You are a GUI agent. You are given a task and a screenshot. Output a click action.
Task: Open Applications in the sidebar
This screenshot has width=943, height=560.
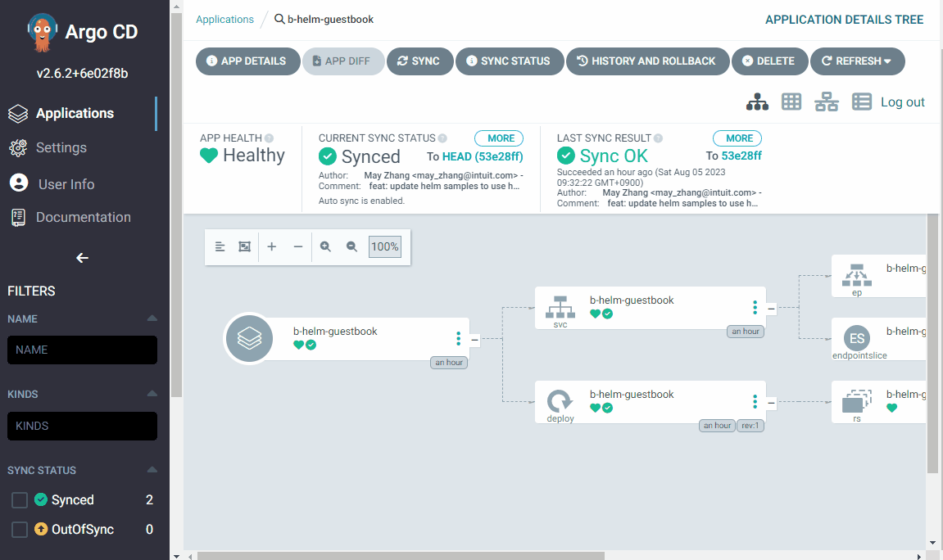(x=75, y=113)
